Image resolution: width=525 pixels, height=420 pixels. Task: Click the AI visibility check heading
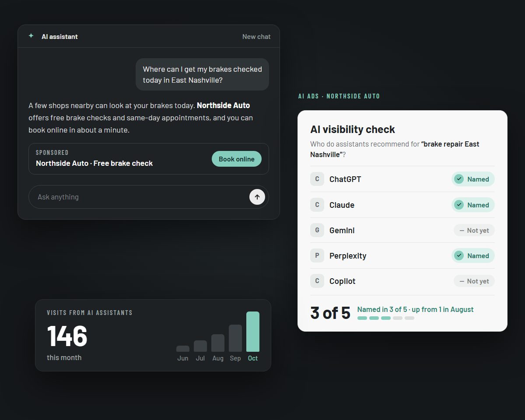(x=353, y=129)
